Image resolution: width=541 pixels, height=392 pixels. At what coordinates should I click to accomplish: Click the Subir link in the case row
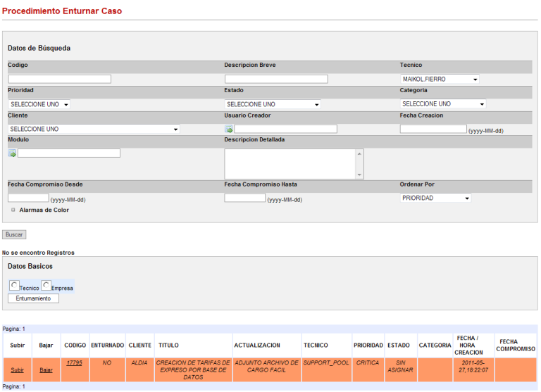(17, 369)
